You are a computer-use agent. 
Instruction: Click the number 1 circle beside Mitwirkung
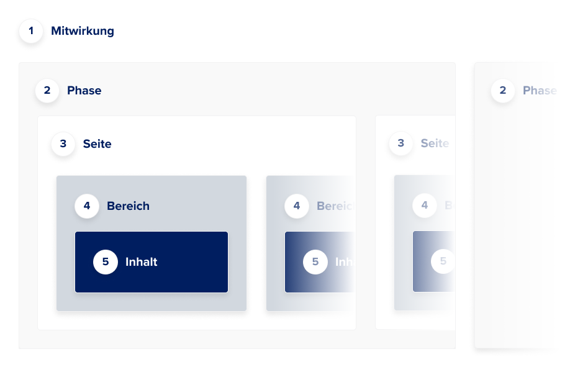(x=31, y=31)
